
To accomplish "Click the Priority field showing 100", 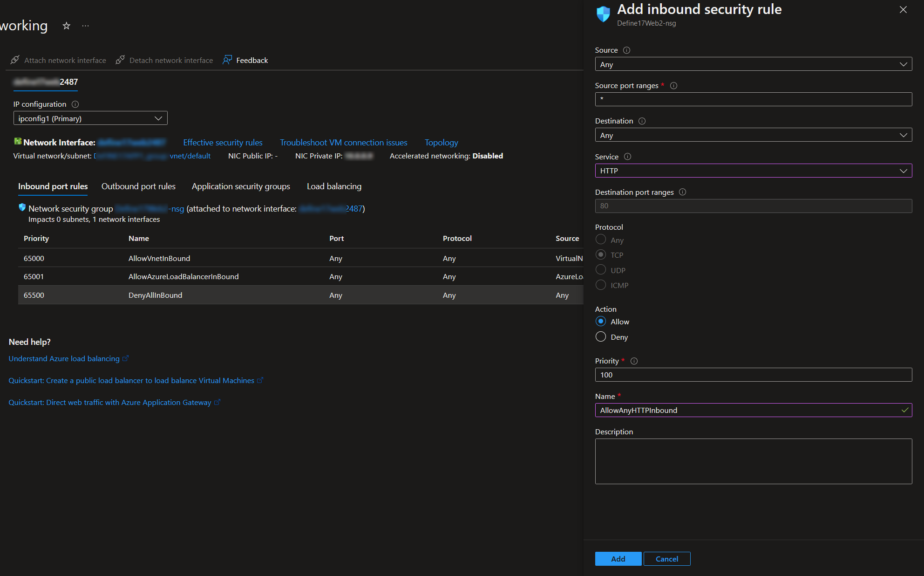I will pyautogui.click(x=753, y=375).
